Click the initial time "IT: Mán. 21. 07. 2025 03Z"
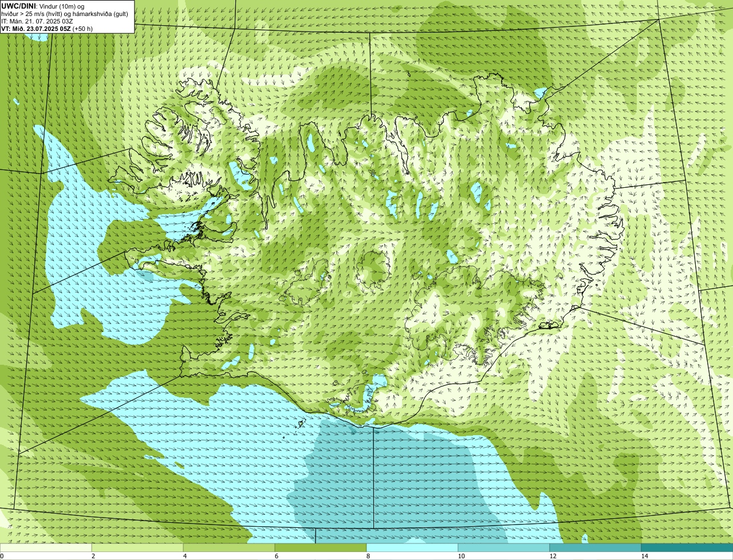The width and height of the screenshot is (733, 560). click(x=37, y=21)
